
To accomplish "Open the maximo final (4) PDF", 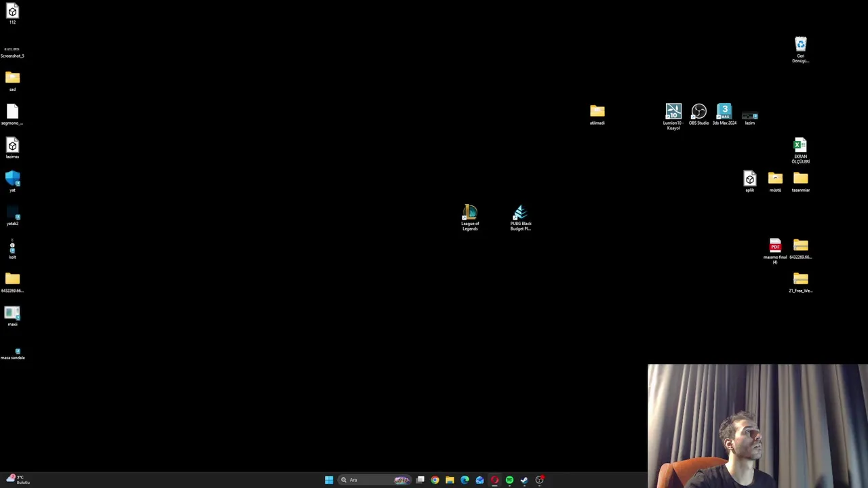I will [775, 251].
